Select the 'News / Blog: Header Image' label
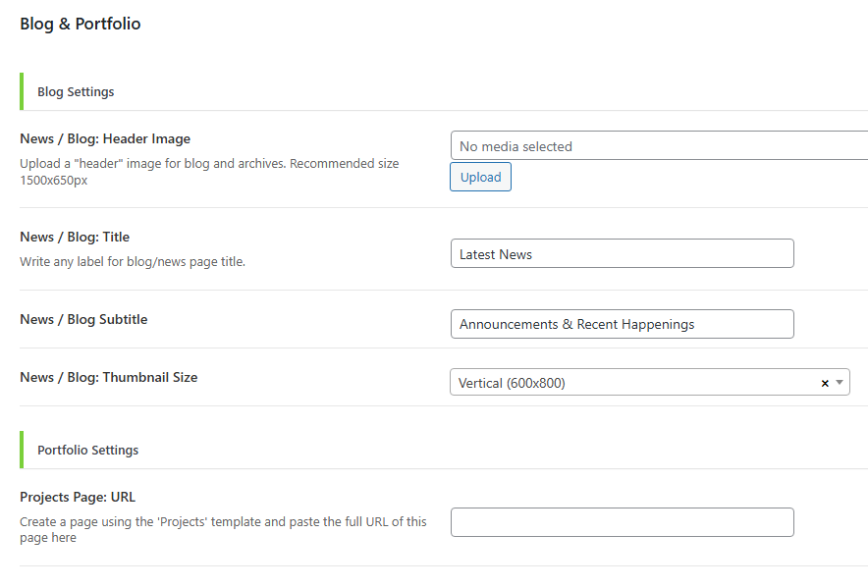This screenshot has height=588, width=868. tap(105, 138)
